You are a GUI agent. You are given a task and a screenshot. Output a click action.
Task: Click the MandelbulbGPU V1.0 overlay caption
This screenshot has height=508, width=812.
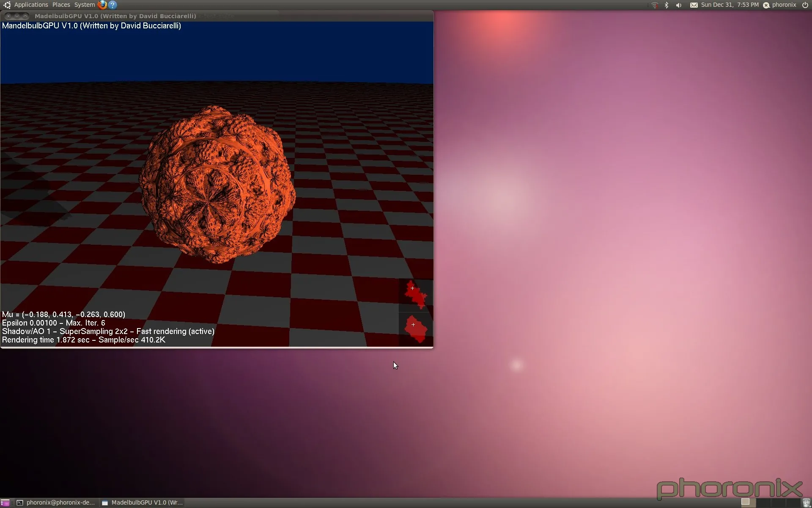coord(91,26)
